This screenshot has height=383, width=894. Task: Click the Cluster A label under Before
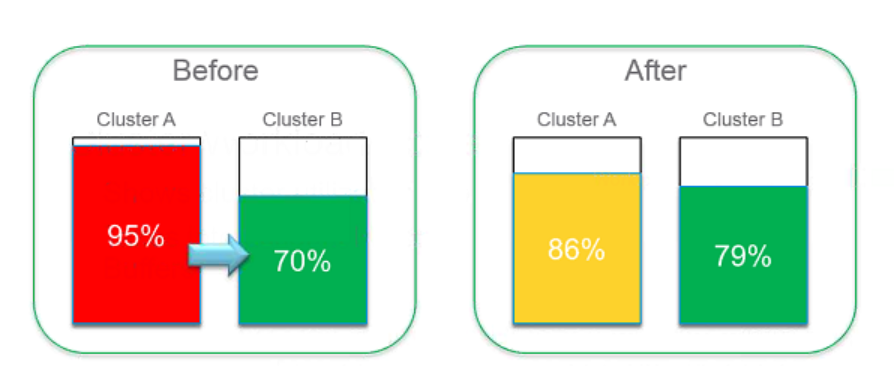point(136,120)
